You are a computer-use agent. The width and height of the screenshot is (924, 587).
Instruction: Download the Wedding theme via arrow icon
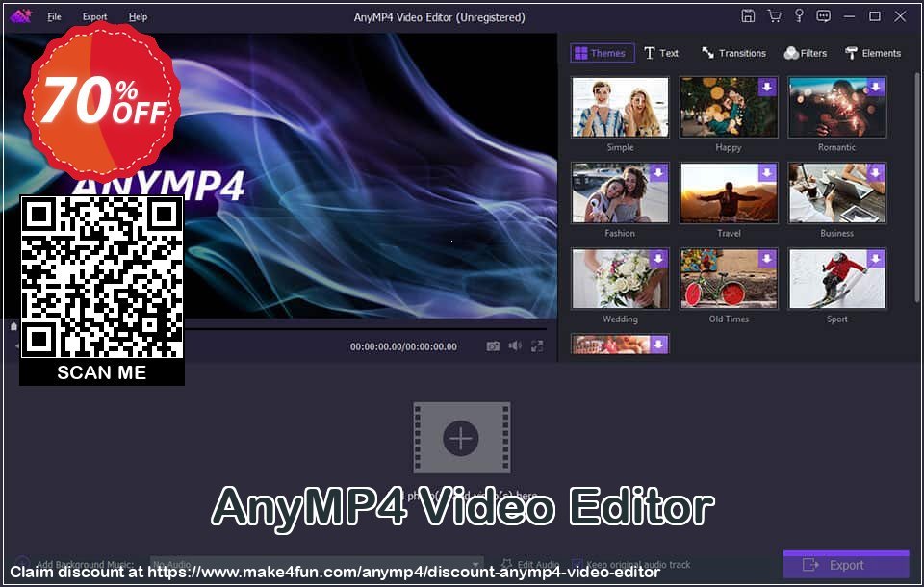[658, 259]
